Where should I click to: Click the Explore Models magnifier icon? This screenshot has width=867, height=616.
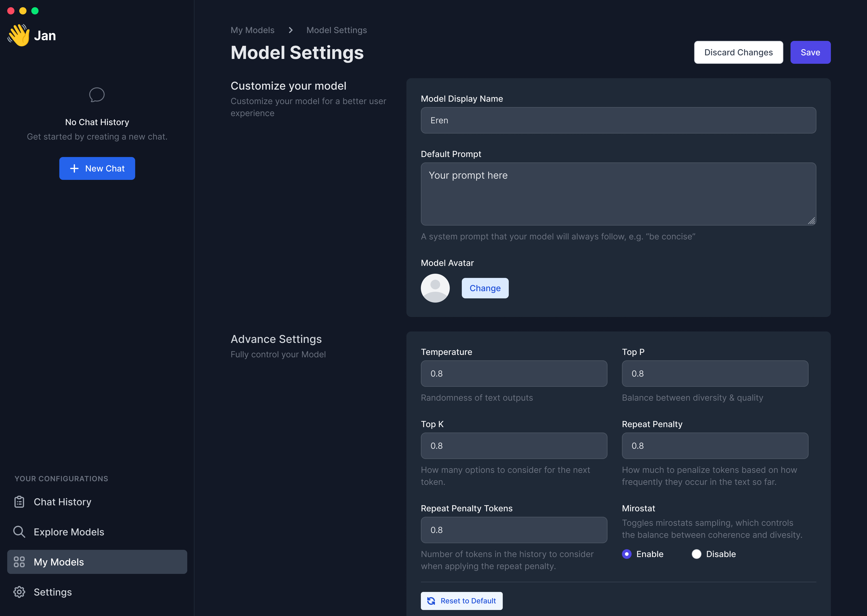click(19, 532)
